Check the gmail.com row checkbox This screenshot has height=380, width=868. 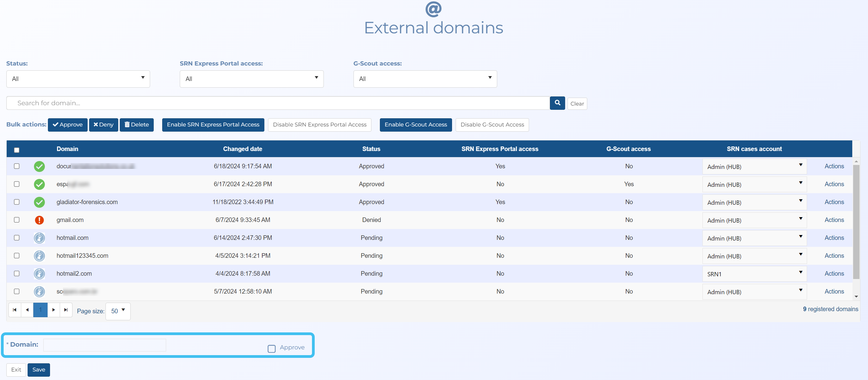point(16,220)
